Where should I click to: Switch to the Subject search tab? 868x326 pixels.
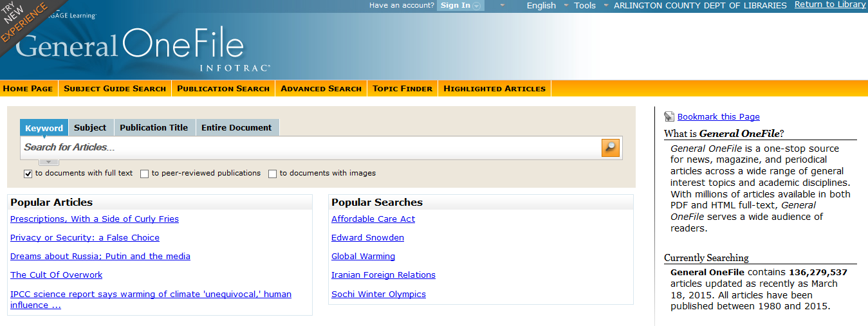(x=90, y=127)
